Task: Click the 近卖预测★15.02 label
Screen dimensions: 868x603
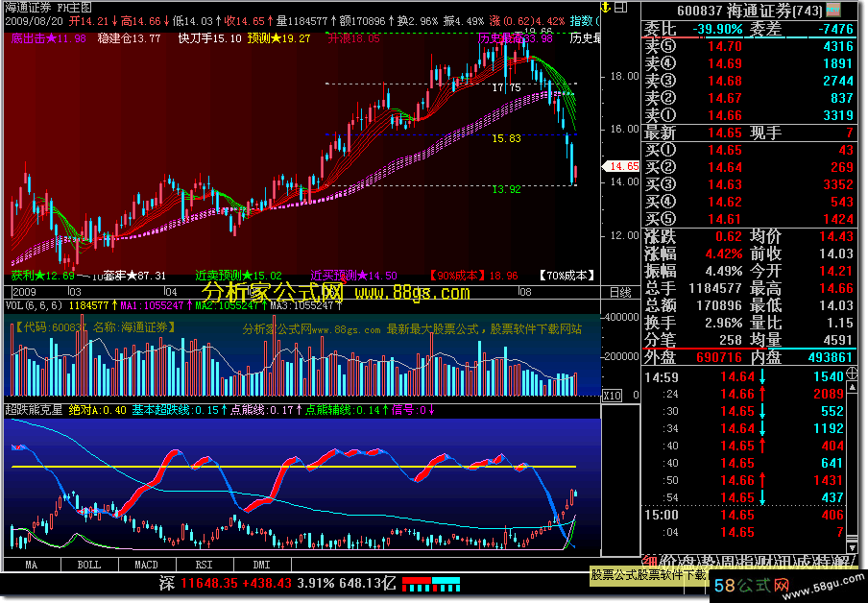Action: (239, 276)
